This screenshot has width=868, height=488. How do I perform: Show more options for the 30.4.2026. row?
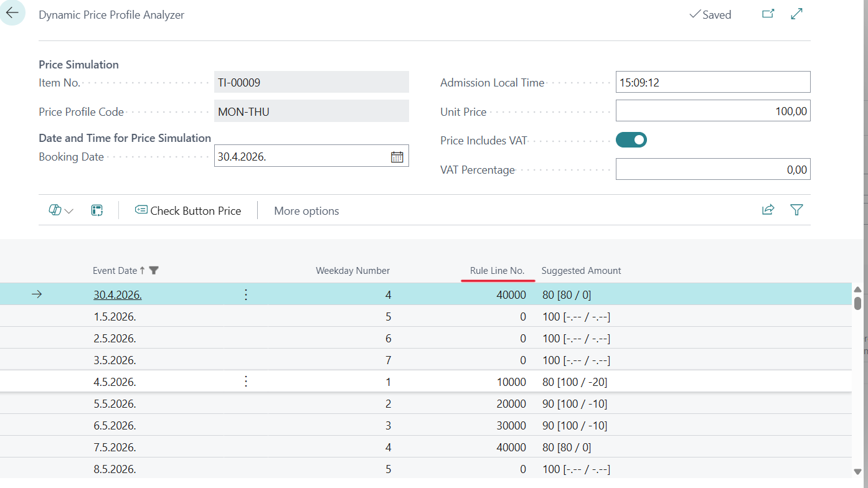[246, 294]
